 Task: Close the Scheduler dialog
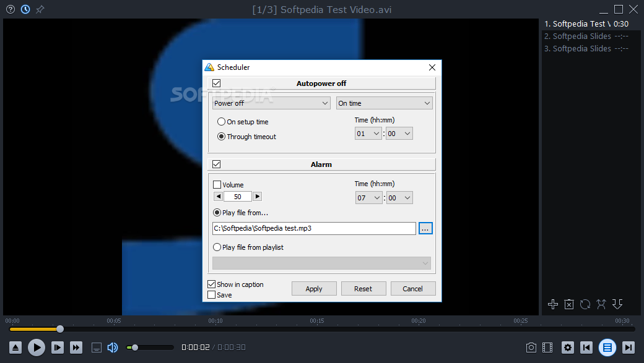tap(432, 67)
